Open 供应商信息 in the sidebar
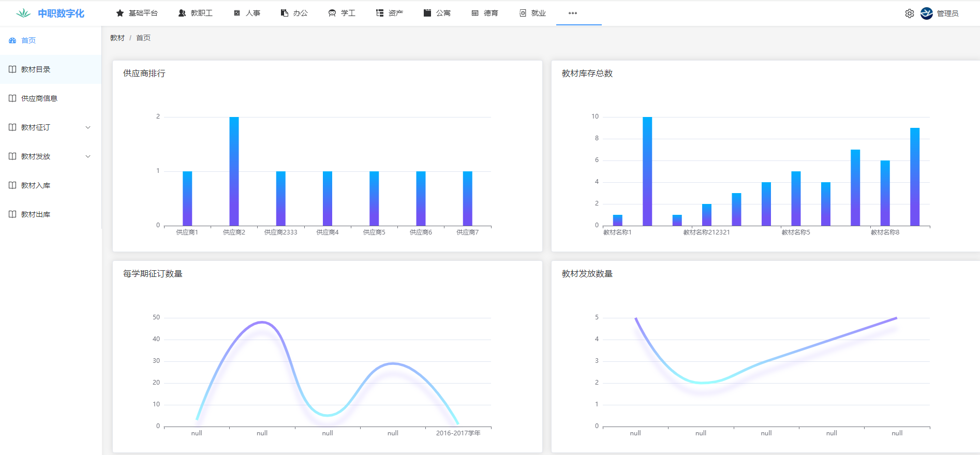 tap(39, 98)
